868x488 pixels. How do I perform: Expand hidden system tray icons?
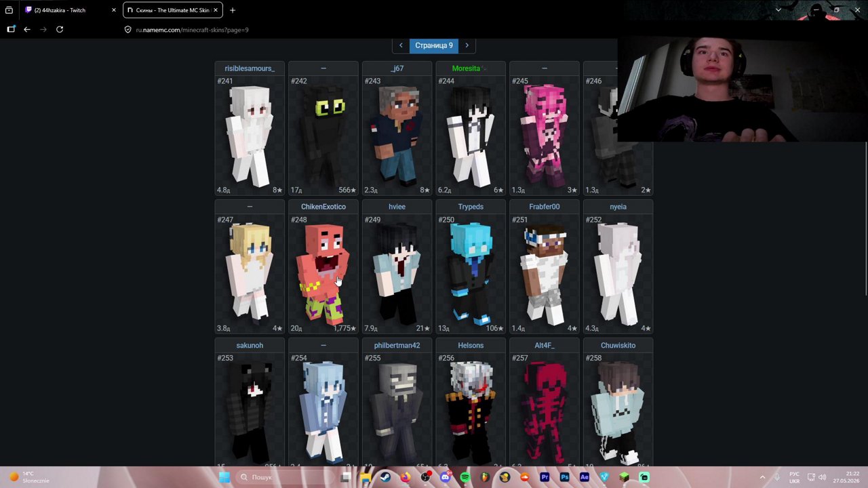pos(762,477)
